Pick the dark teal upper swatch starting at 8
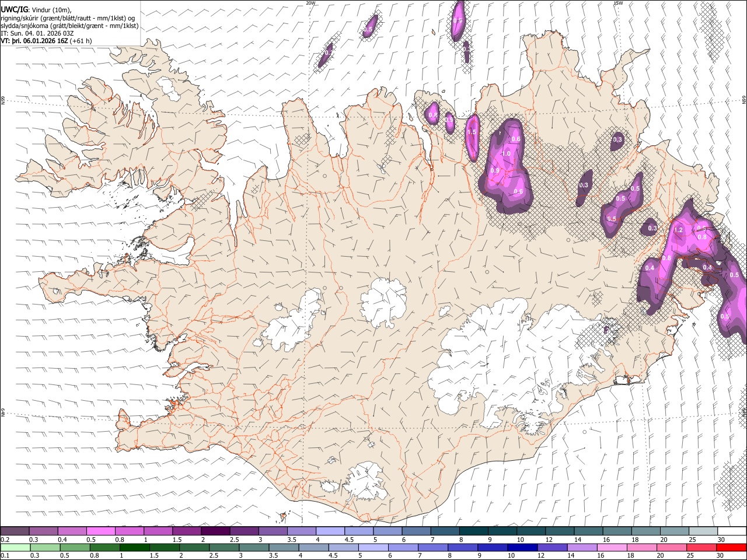The height and width of the screenshot is (560, 747). (473, 531)
